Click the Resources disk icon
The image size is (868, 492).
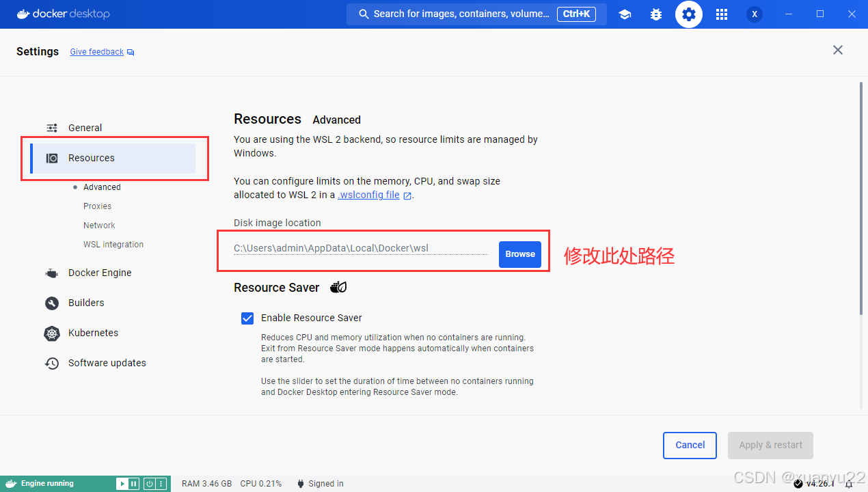52,158
